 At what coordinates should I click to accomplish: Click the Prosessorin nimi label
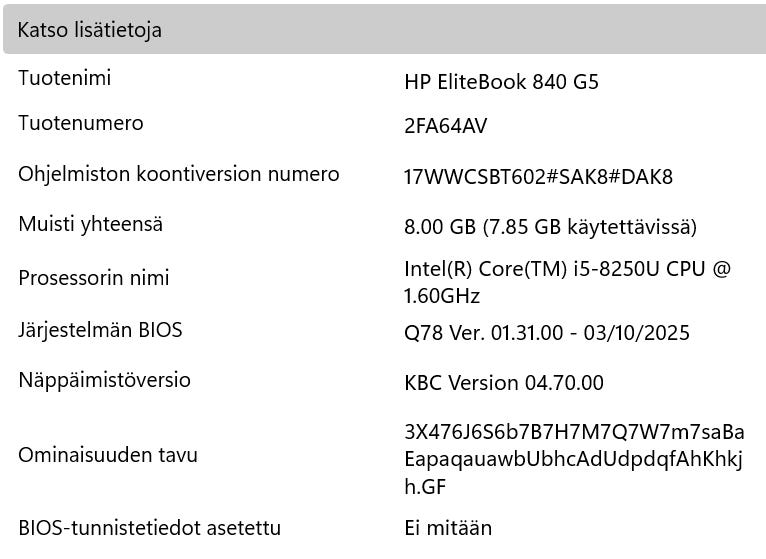pyautogui.click(x=94, y=278)
